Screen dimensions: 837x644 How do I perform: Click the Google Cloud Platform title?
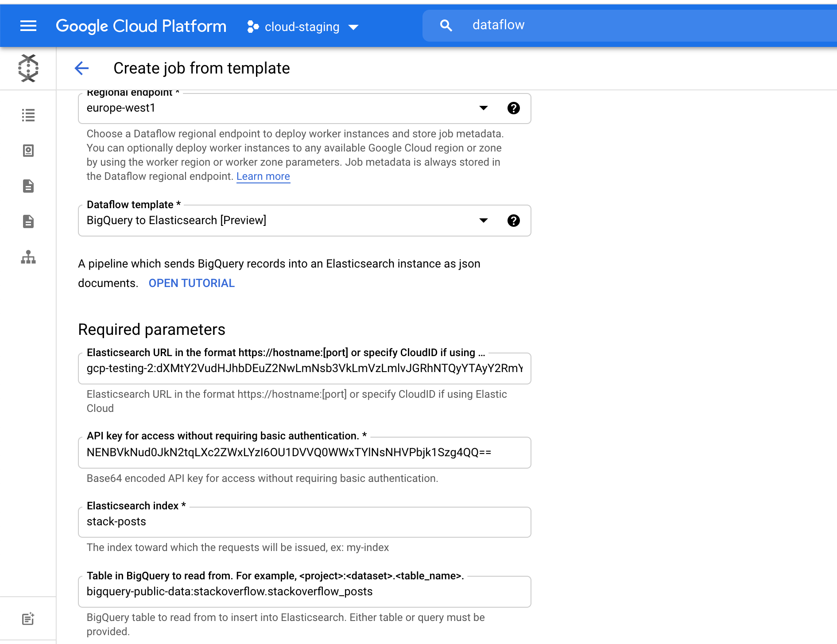(141, 26)
